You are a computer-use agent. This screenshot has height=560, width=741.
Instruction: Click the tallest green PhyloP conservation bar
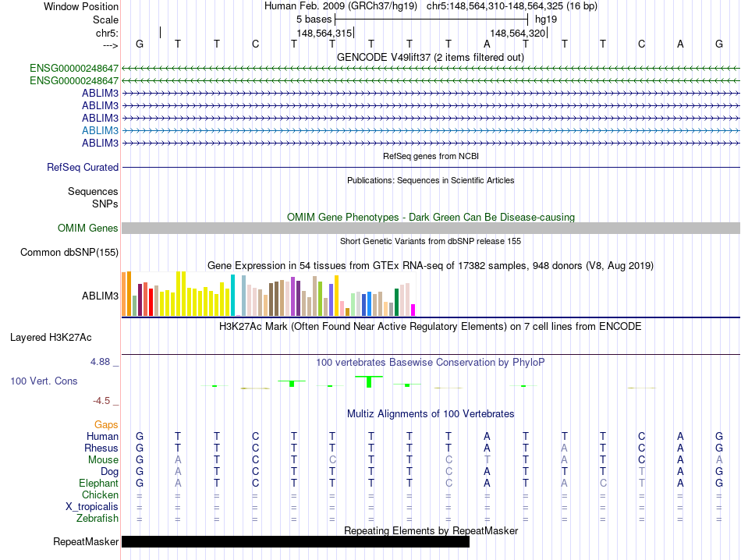pos(369,382)
